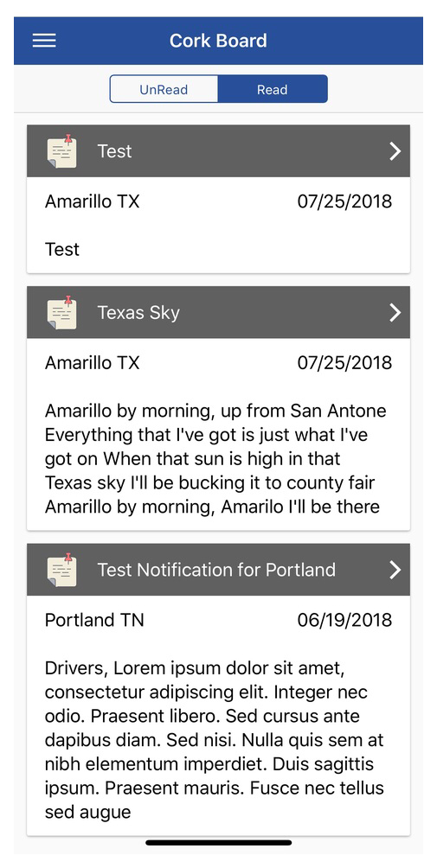Screen dimensions: 437x868
Task: Open the Texas Sky note header
Action: 218,312
